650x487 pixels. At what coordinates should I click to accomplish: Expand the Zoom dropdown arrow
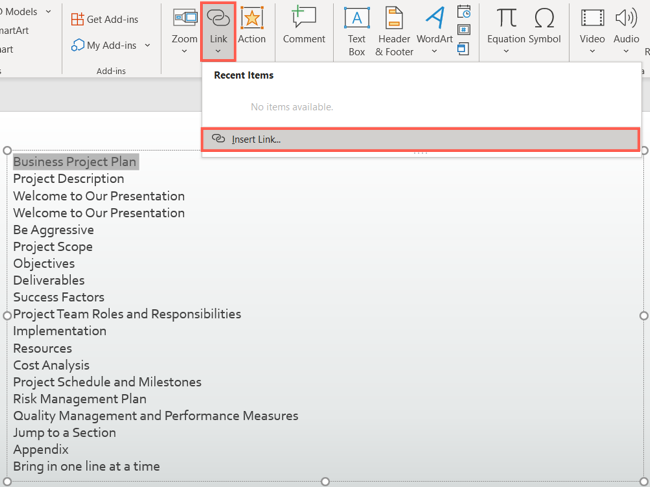pos(184,51)
